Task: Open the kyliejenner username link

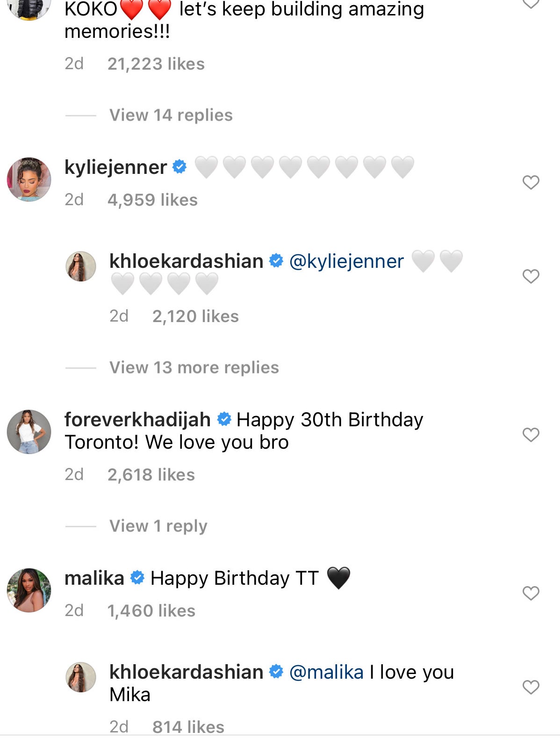Action: [115, 167]
